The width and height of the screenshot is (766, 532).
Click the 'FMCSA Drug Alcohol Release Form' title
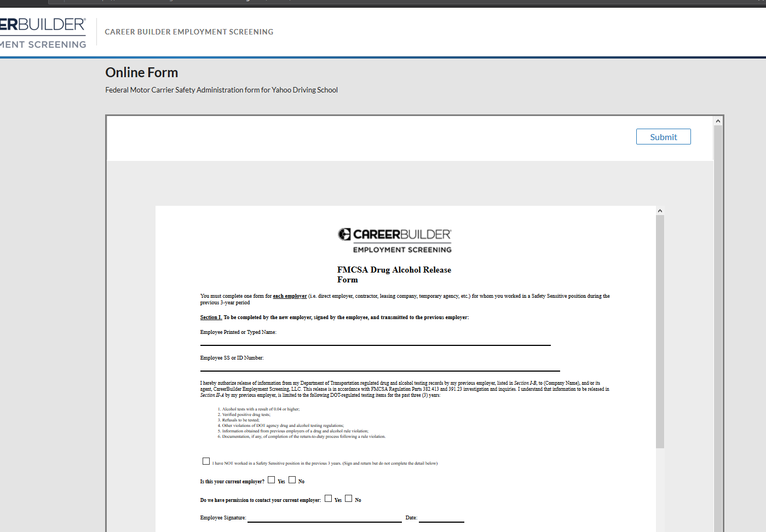tap(394, 274)
